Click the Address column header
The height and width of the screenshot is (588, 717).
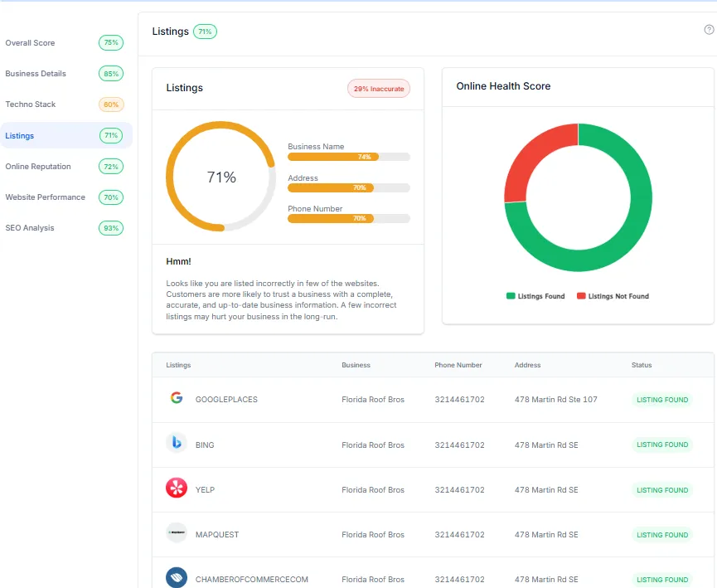[x=527, y=365]
